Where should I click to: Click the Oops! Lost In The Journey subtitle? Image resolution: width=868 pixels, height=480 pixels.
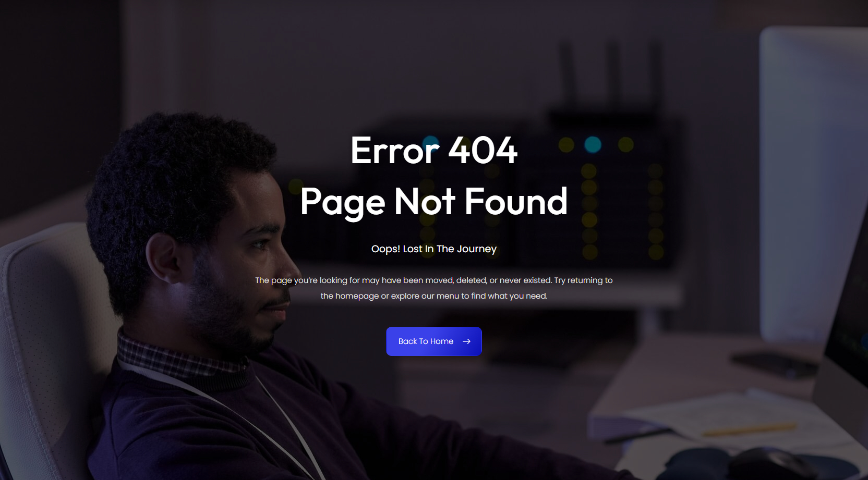(434, 249)
